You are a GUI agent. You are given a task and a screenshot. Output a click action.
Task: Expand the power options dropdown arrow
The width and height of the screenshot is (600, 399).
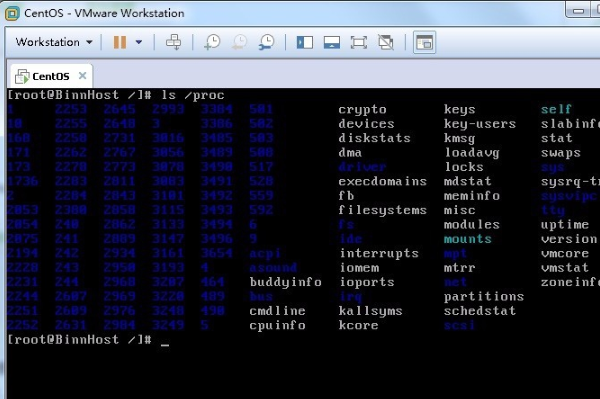click(x=139, y=42)
